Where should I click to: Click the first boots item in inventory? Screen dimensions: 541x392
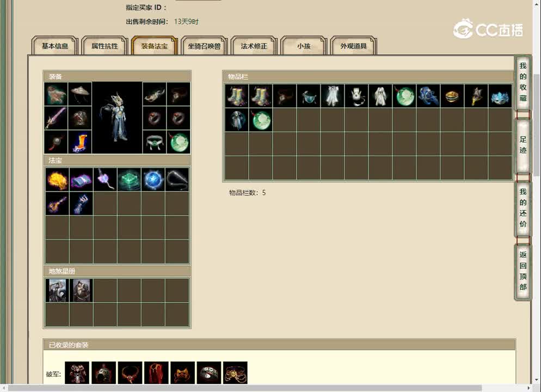[237, 96]
